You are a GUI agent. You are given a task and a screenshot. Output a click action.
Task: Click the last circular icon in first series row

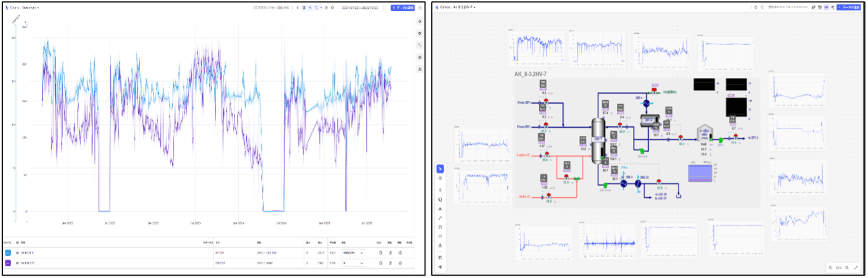(x=400, y=253)
